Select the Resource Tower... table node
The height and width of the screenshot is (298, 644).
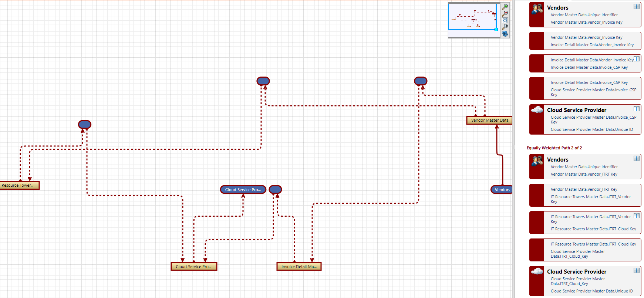coord(19,185)
